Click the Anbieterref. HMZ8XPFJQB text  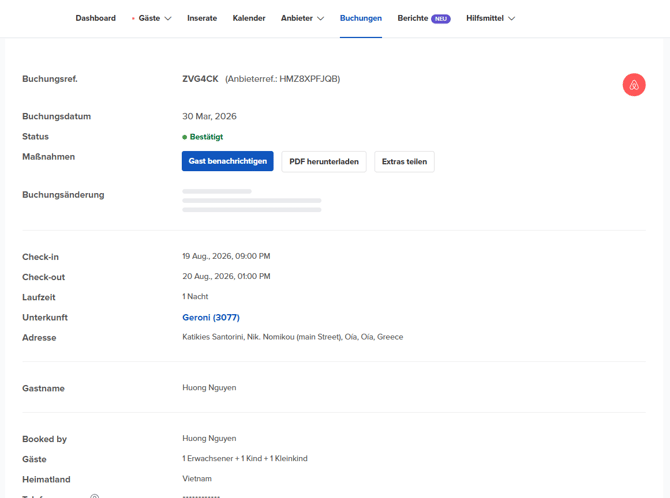coord(282,79)
